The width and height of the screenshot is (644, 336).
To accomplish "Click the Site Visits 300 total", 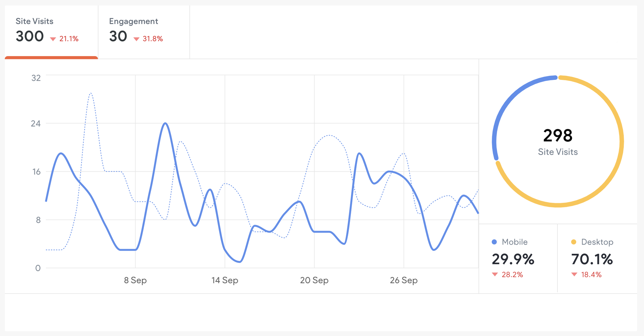I will point(30,36).
